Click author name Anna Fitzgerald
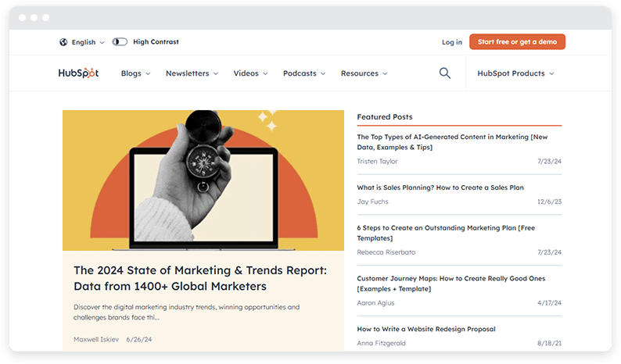621x364 pixels. tap(381, 344)
